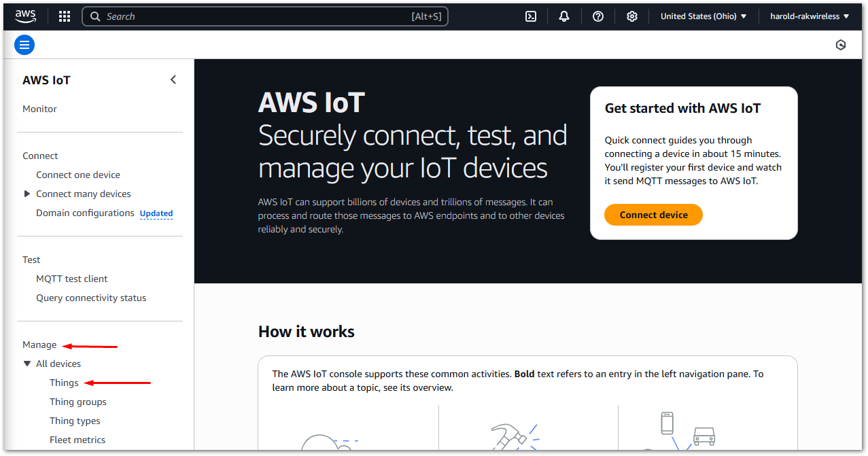Open Fleet metrics in the sidebar
Viewport: 868px width, 456px height.
(x=77, y=439)
